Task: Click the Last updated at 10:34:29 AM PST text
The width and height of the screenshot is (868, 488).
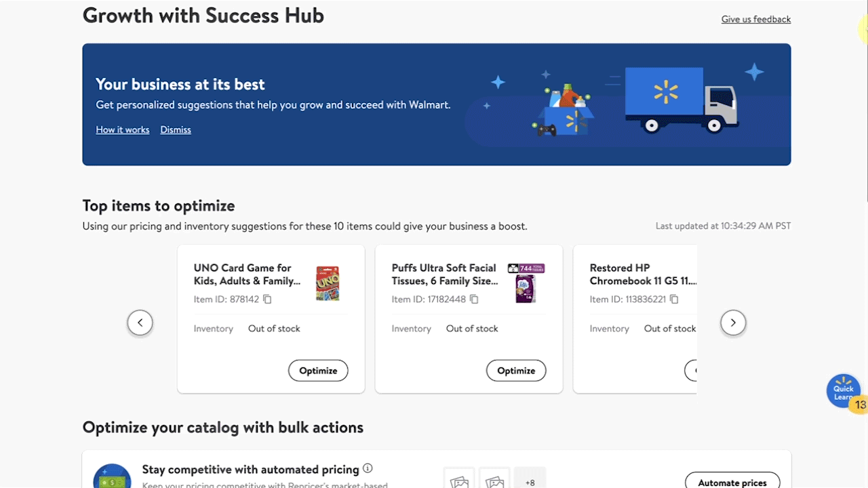Action: click(x=723, y=226)
